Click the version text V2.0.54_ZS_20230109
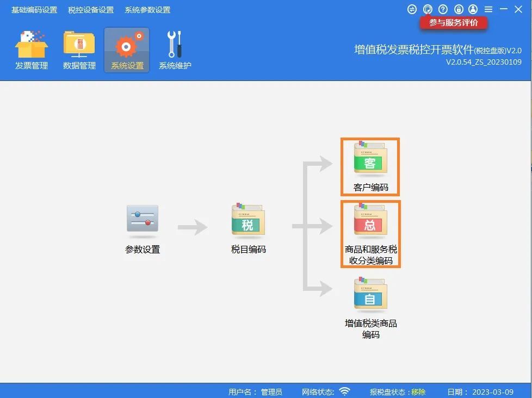The width and height of the screenshot is (532, 398). [484, 62]
